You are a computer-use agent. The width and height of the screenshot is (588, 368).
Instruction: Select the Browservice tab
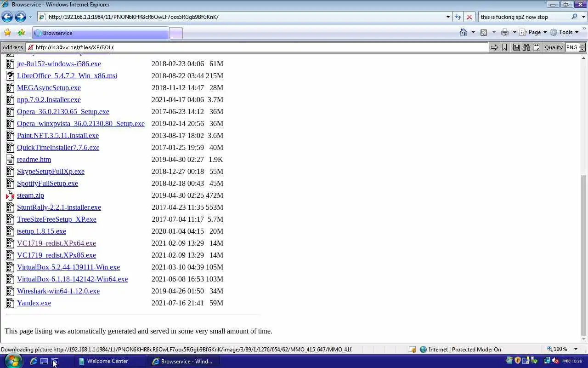[x=100, y=33]
